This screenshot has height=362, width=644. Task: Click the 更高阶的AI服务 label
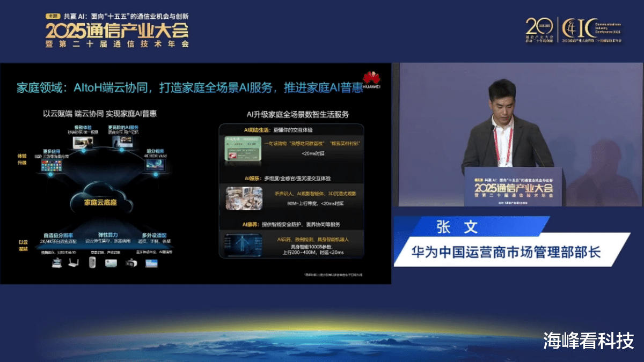[x=122, y=127]
